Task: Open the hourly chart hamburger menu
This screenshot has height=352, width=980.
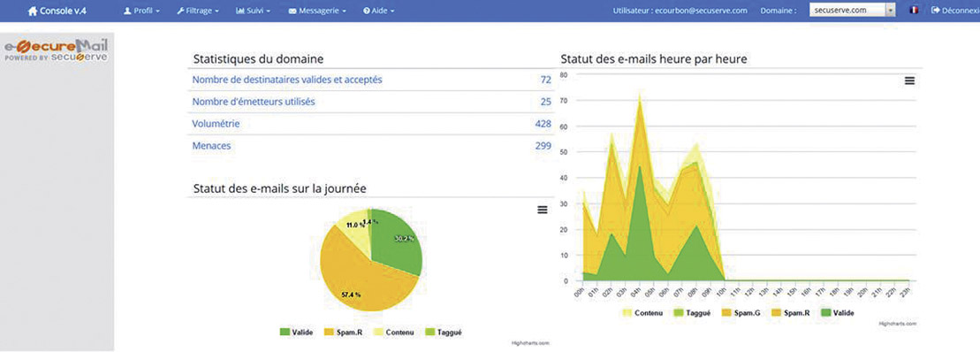Action: click(x=910, y=80)
